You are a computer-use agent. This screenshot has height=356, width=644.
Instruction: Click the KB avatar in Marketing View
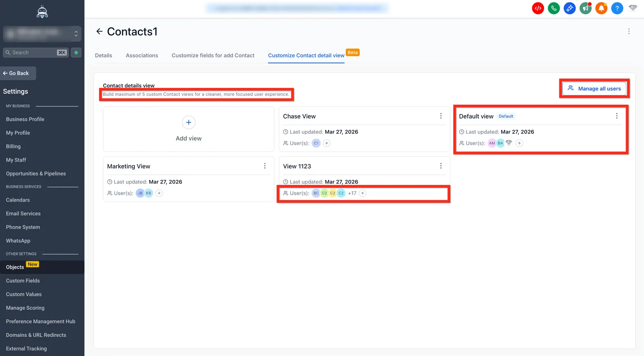point(149,193)
